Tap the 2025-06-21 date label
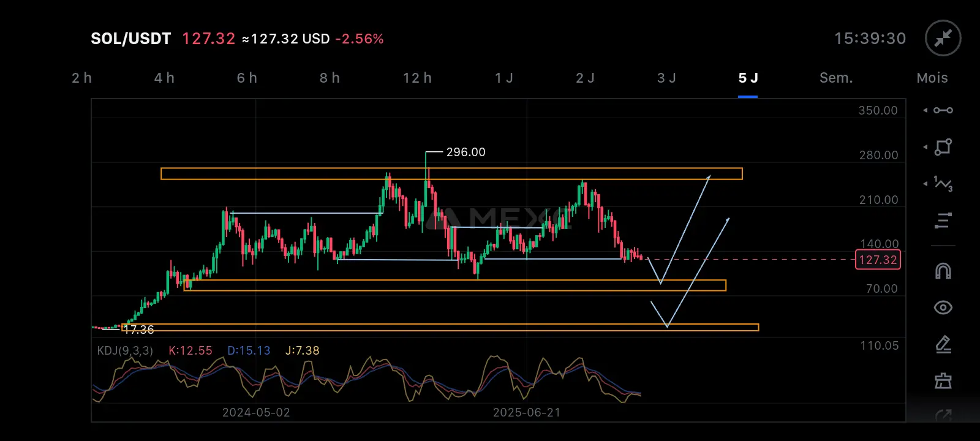Screen dimensions: 980x441 (527, 412)
